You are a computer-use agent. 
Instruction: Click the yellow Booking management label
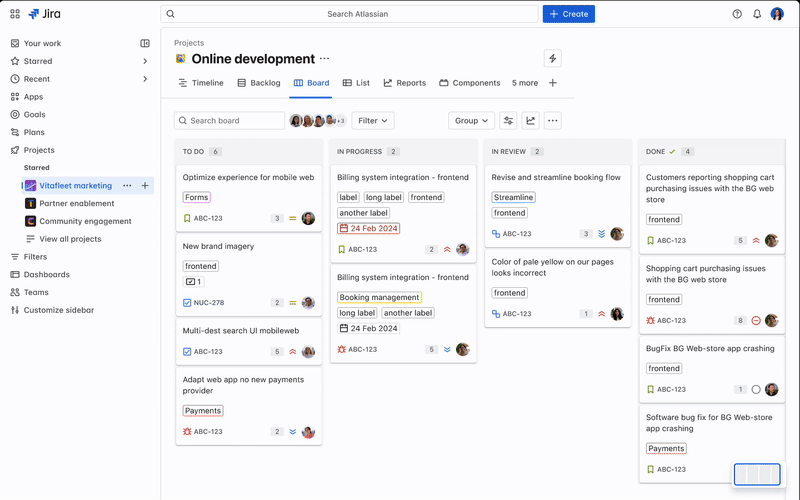click(379, 297)
